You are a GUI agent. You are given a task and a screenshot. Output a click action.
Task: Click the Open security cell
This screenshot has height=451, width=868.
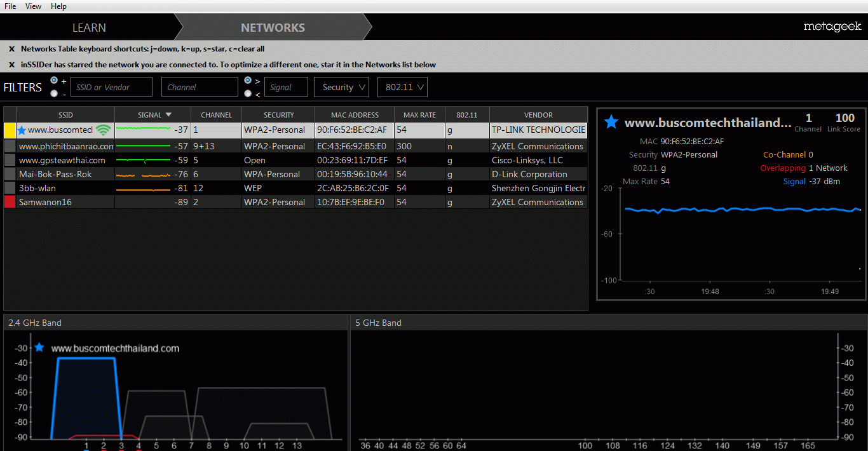(278, 160)
